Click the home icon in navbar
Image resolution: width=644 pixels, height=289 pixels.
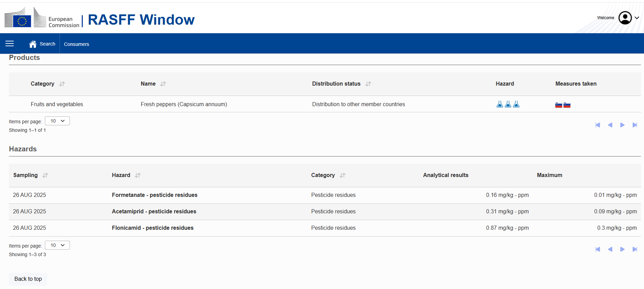pyautogui.click(x=33, y=44)
